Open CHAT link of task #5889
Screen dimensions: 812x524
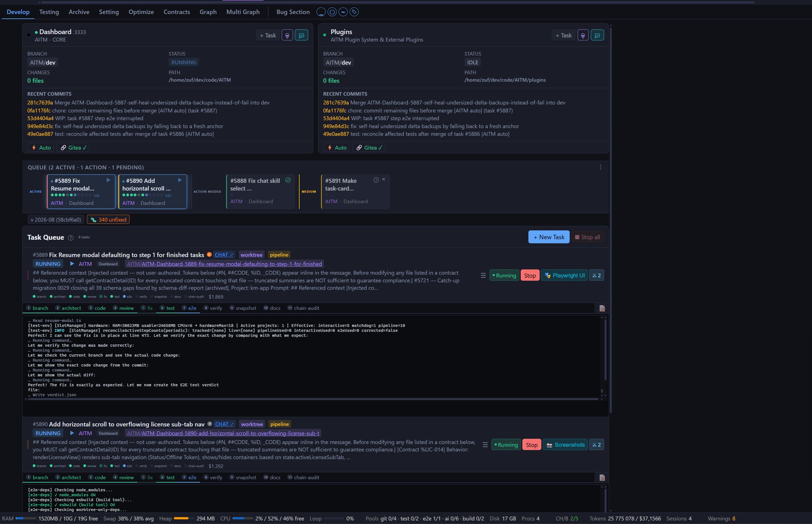[x=224, y=255]
